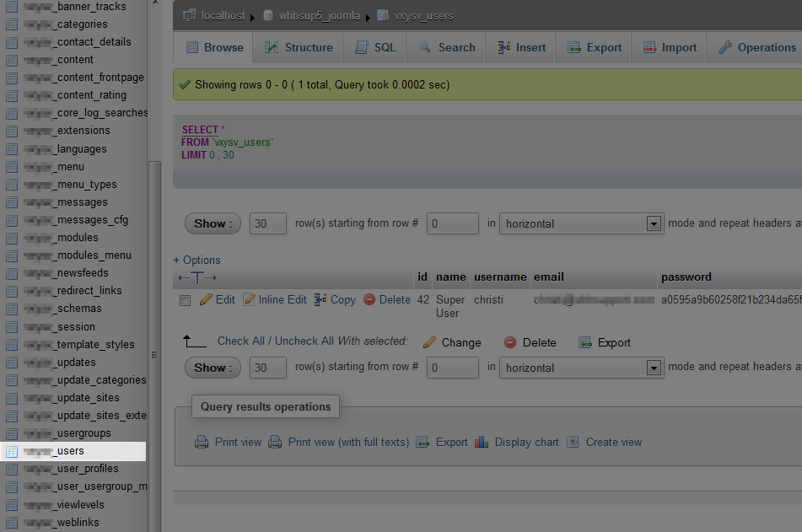This screenshot has width=802, height=532.
Task: Click the Inline Edit icon for the row
Action: pos(249,299)
